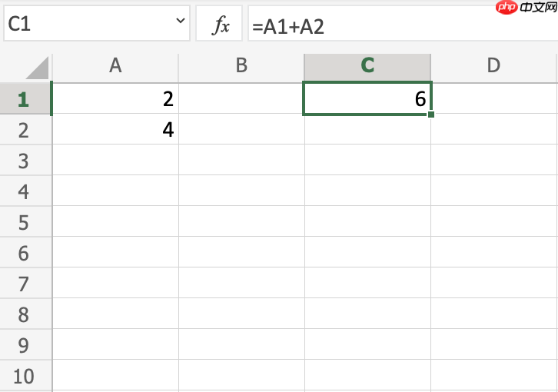558x392 pixels.
Task: Select column A header
Action: coord(115,66)
